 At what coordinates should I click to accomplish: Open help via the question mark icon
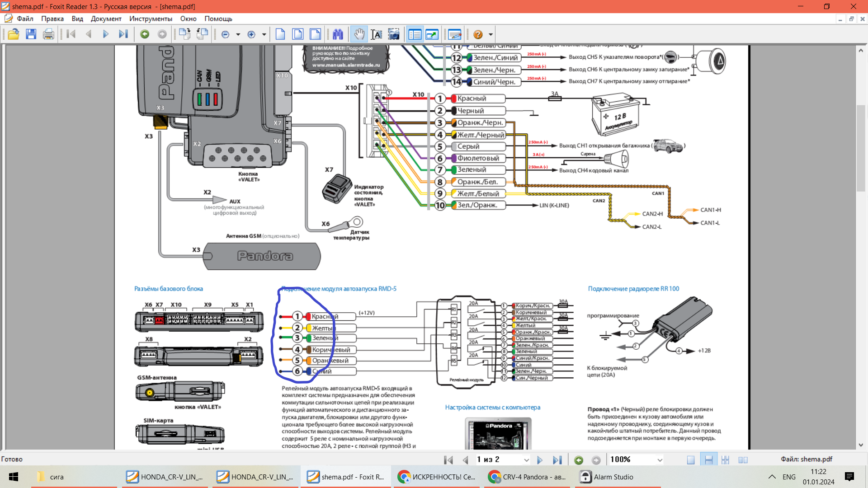point(478,34)
